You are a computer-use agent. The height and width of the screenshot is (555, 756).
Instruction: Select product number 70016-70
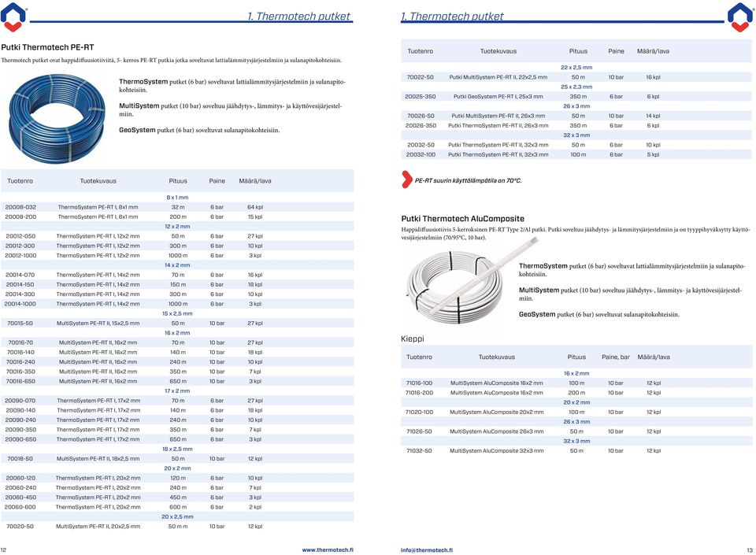[20, 342]
